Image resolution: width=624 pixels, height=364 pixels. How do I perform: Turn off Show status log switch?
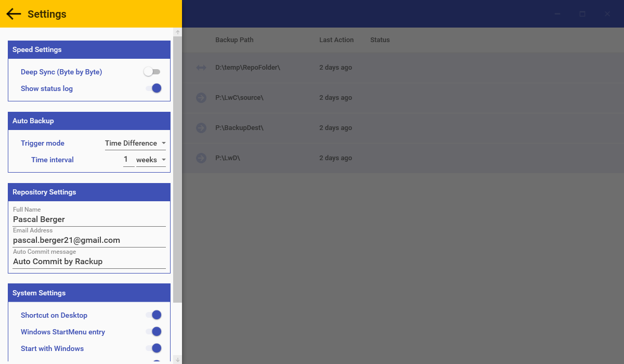[x=153, y=88]
